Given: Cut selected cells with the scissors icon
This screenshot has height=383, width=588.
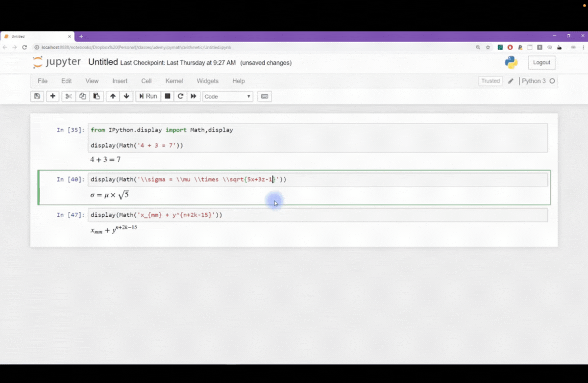Looking at the screenshot, I should point(69,96).
